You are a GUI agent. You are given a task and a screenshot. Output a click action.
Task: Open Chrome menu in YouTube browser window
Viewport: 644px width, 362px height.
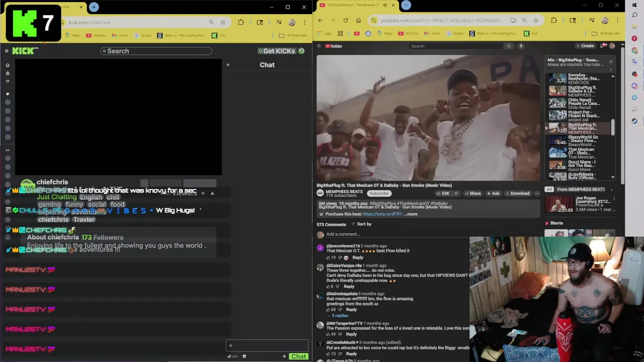pyautogui.click(x=618, y=20)
